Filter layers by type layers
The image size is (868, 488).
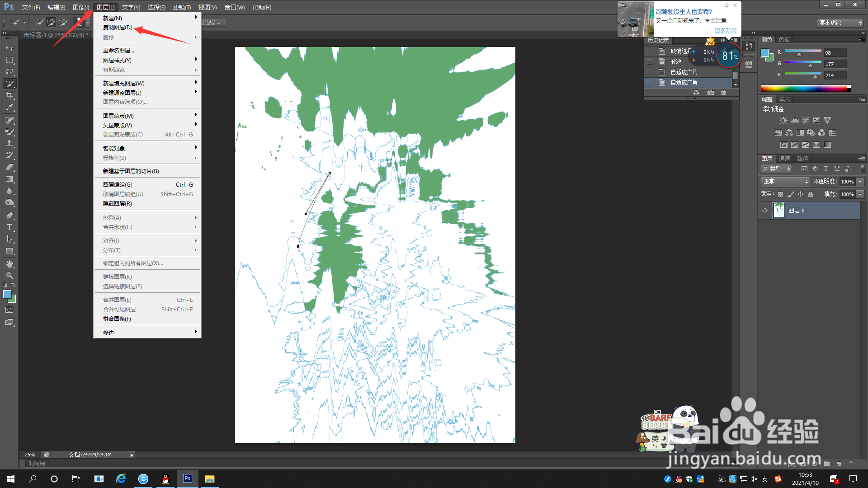pos(826,169)
